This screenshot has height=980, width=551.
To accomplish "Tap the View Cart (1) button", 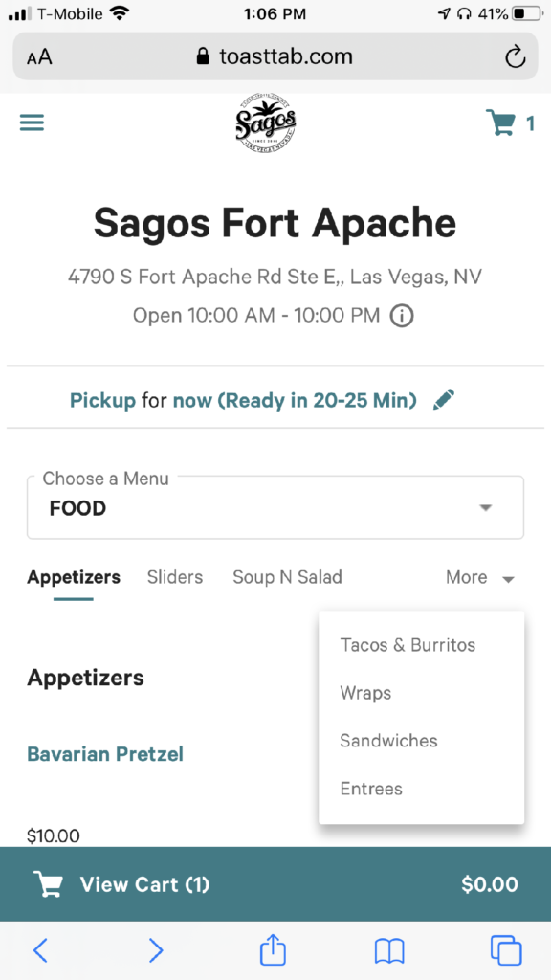I will (x=275, y=883).
